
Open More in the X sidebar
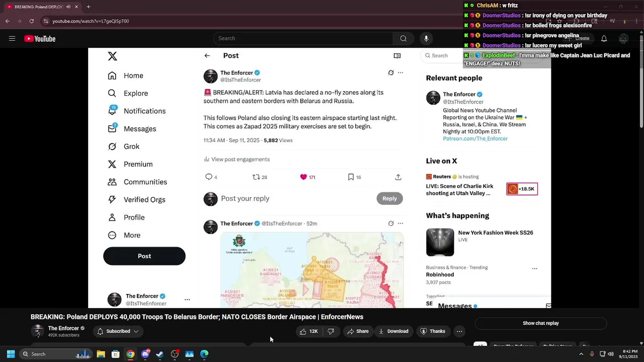pos(124,235)
